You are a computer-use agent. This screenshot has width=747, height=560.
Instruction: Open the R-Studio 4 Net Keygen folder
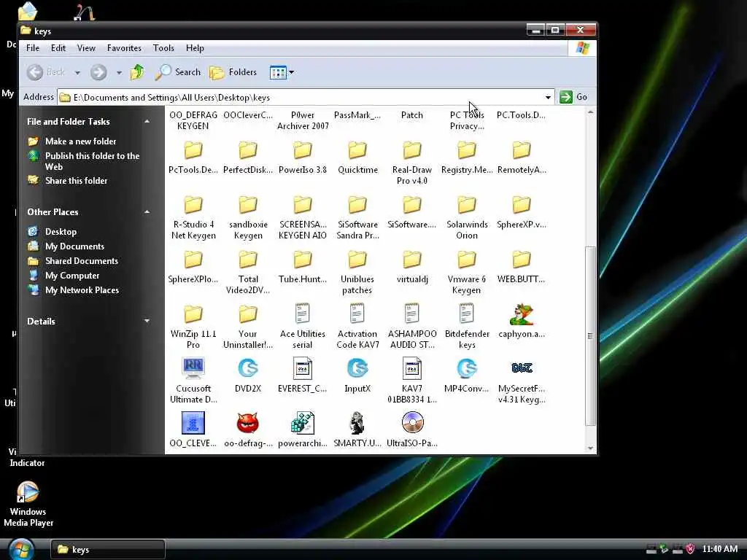pos(193,218)
